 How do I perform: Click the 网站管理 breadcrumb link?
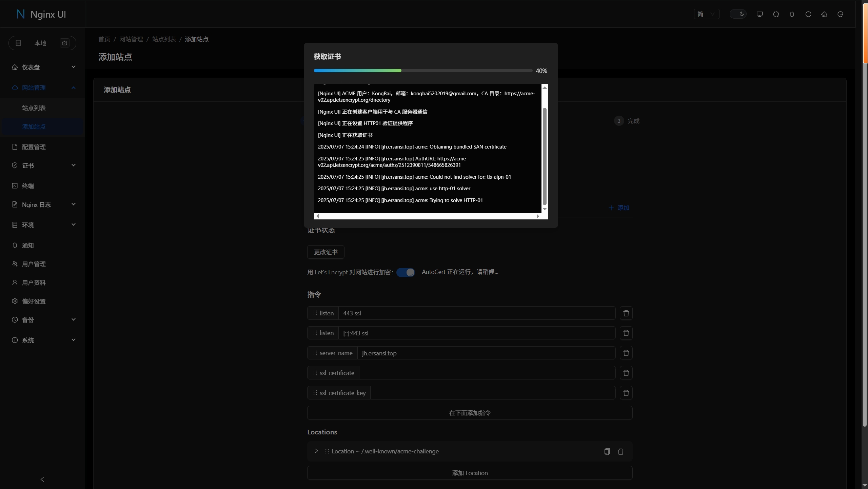pos(131,39)
